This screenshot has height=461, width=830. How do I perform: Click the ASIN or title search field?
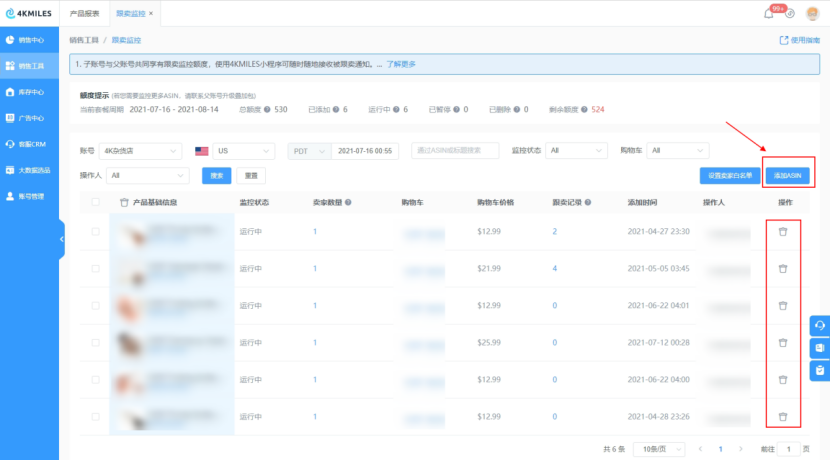pyautogui.click(x=455, y=151)
